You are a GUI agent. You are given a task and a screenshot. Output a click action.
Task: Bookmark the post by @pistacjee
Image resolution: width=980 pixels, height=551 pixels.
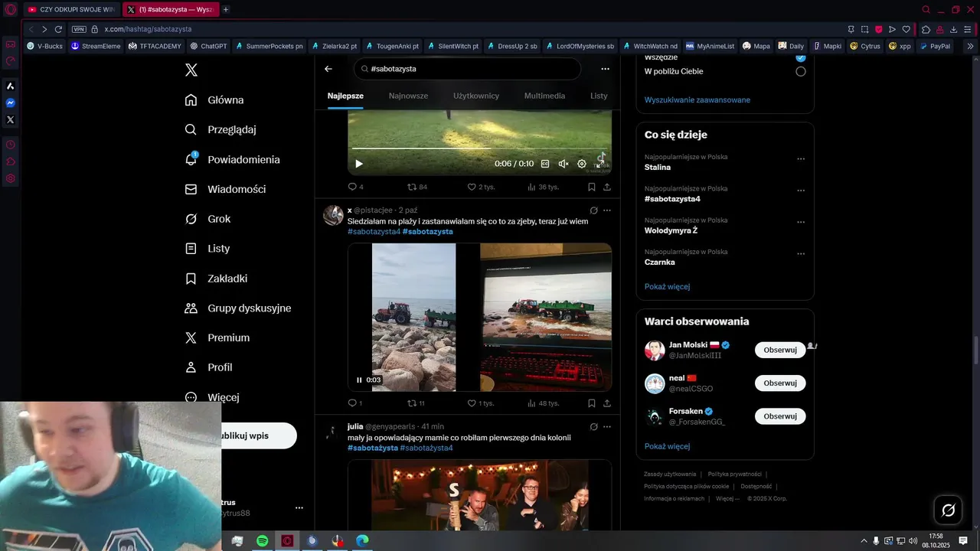(x=592, y=403)
